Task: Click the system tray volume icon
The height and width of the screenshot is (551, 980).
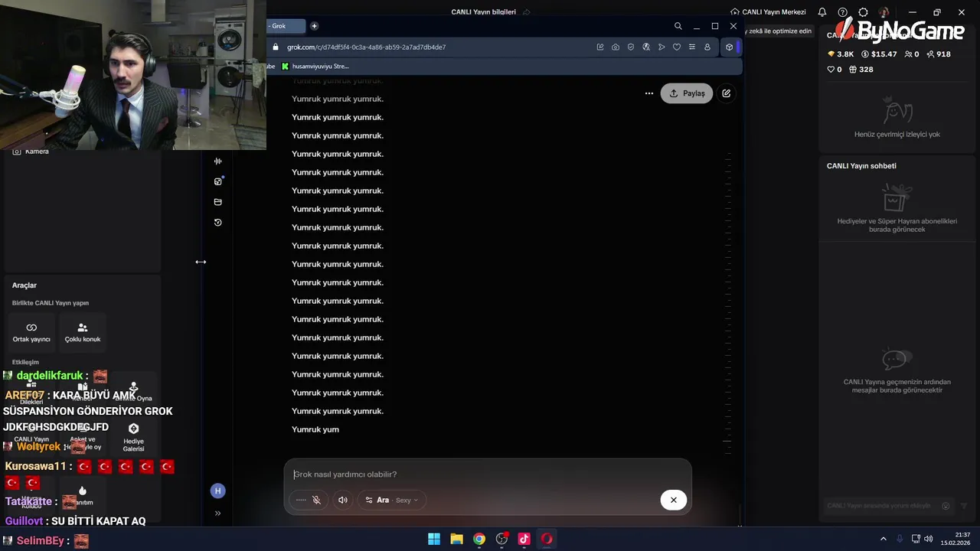Action: (x=929, y=539)
